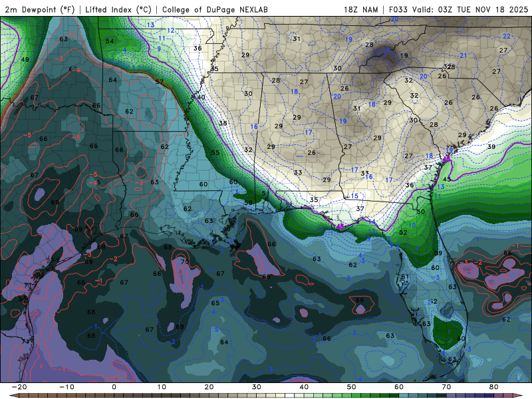Click the "Lifted Index (°C)" header label
This screenshot has width=532, height=399.
click(118, 9)
